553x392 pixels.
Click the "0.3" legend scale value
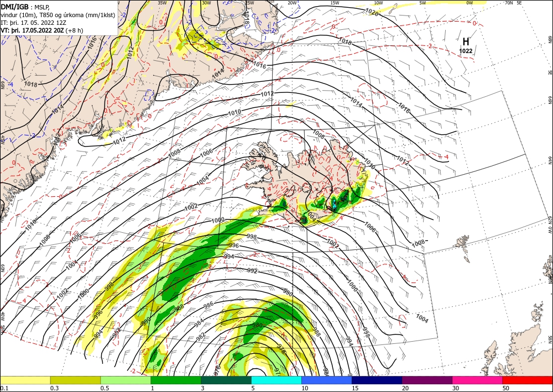coord(54,388)
